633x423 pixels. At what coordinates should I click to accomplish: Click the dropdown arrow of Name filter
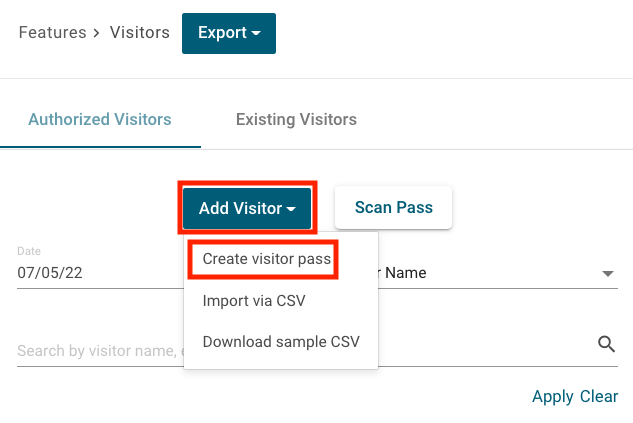click(608, 273)
